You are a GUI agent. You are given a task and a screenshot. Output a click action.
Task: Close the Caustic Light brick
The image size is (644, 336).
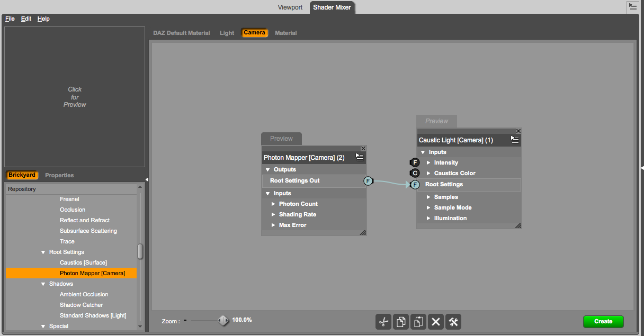(x=518, y=131)
